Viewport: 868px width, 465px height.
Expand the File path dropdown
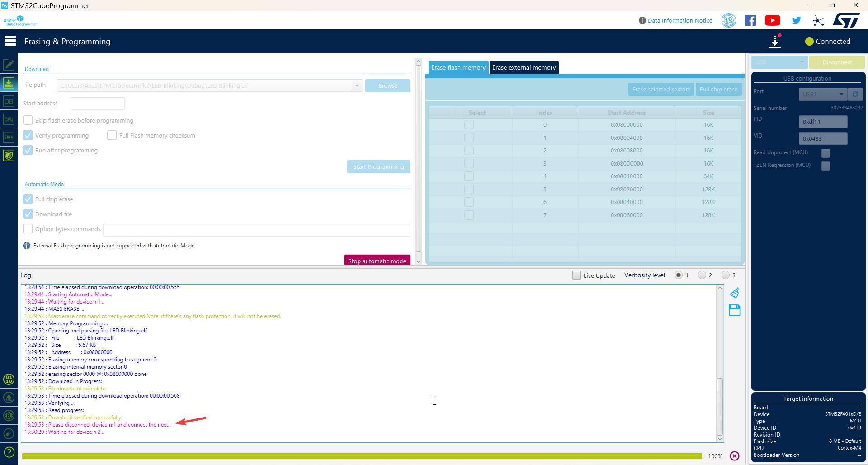point(357,85)
